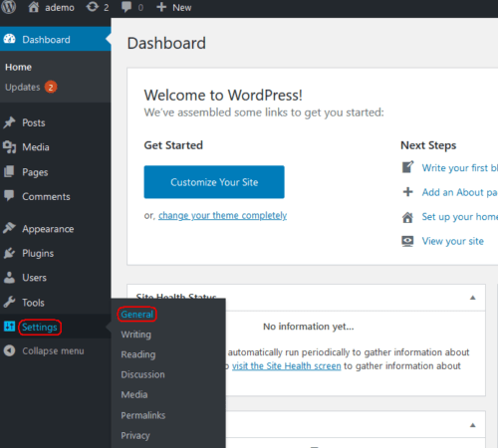This screenshot has width=498, height=448.
Task: Go to the Home submenu
Action: point(18,67)
